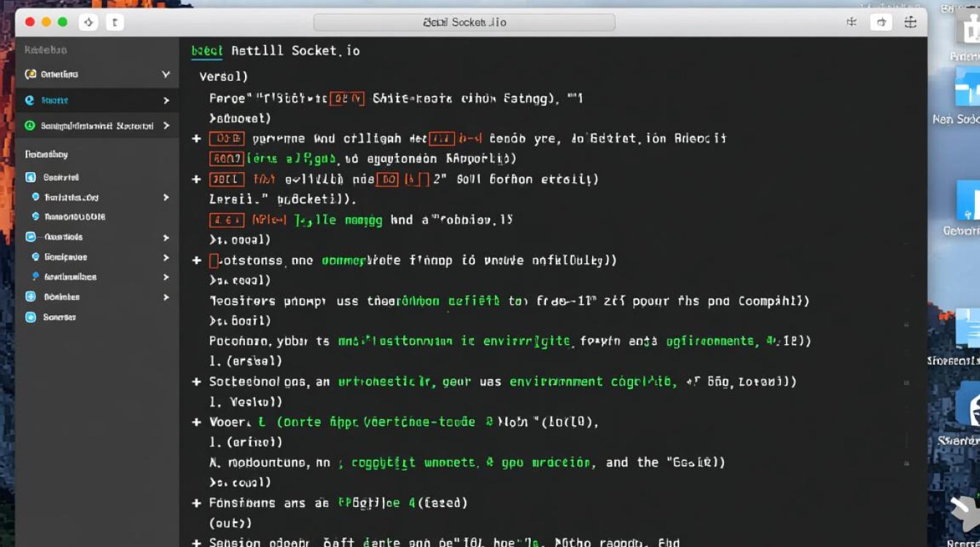Expand the green-icon sidebar row via its chevron
Viewport: 980px width, 547px height.
pyautogui.click(x=166, y=125)
